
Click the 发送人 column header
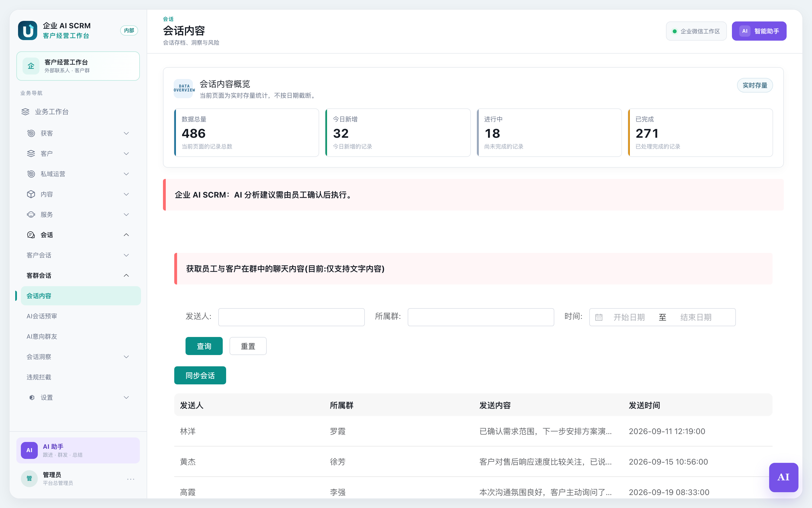(x=192, y=405)
